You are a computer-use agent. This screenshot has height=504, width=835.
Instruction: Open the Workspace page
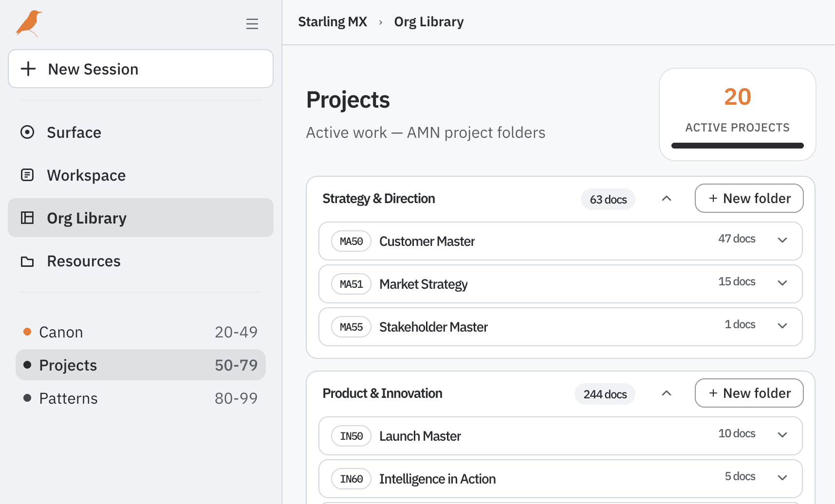pyautogui.click(x=141, y=175)
